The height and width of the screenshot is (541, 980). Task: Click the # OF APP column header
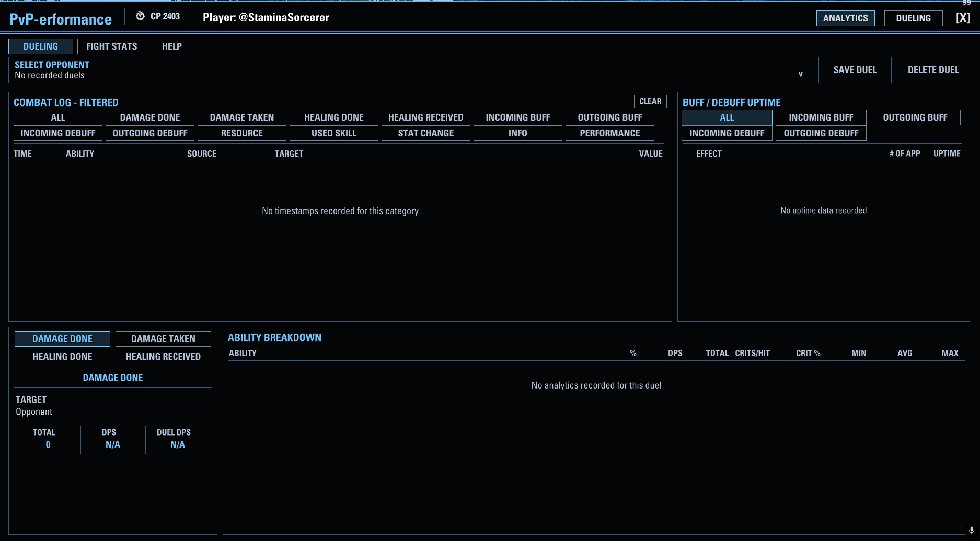905,154
